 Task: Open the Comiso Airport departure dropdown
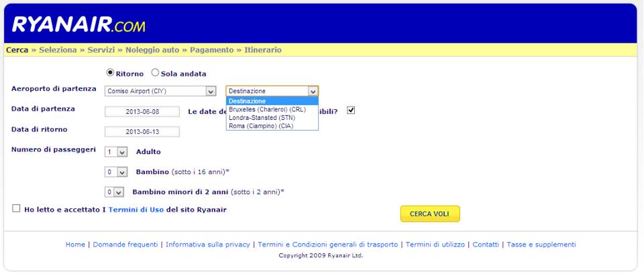[x=160, y=91]
